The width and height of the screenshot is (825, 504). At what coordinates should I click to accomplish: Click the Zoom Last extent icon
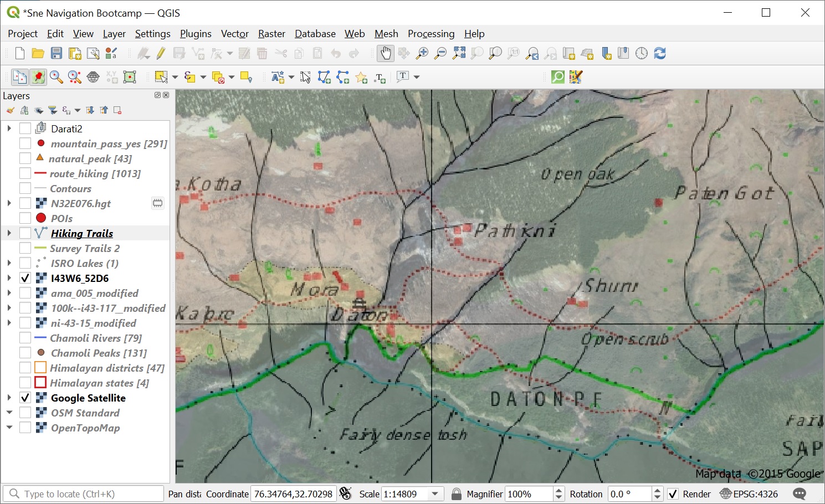point(532,53)
